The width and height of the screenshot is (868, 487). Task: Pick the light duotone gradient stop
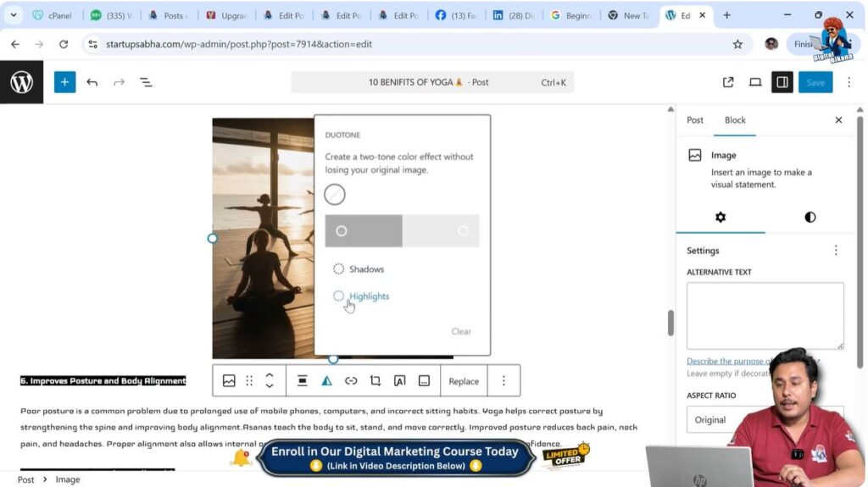pos(463,230)
